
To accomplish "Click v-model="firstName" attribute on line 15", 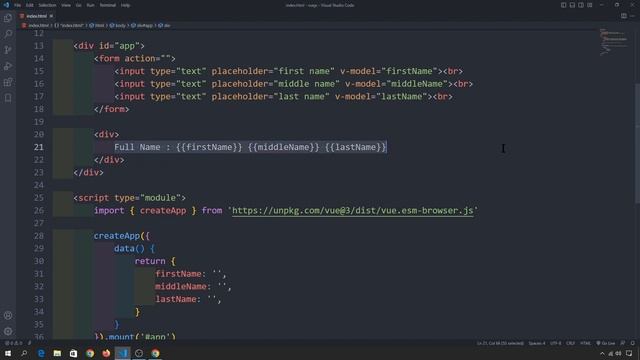I will (x=389, y=71).
